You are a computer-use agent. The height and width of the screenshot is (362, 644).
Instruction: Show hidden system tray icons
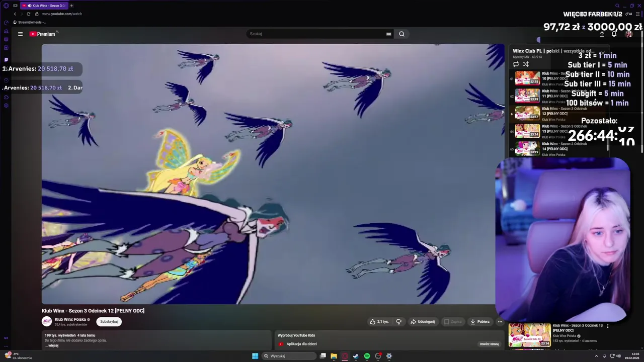tap(596, 356)
